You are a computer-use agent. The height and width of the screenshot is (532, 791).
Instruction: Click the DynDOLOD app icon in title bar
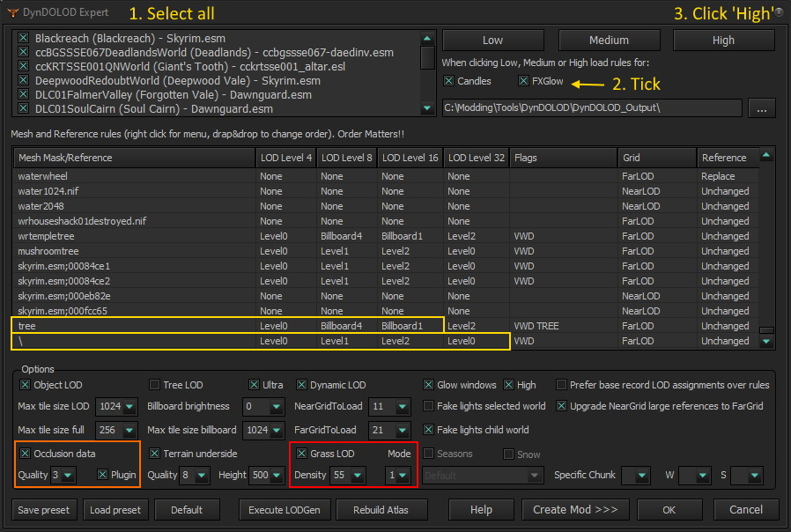(12, 12)
